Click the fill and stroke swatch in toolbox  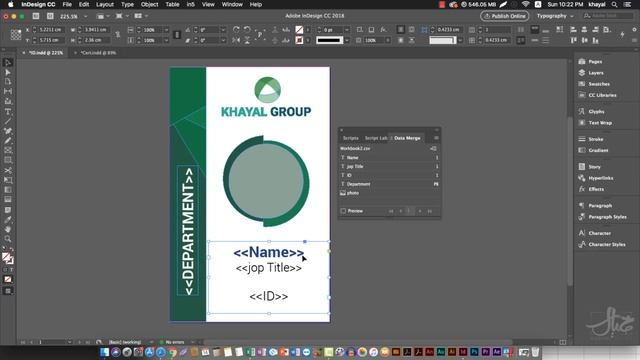7,258
